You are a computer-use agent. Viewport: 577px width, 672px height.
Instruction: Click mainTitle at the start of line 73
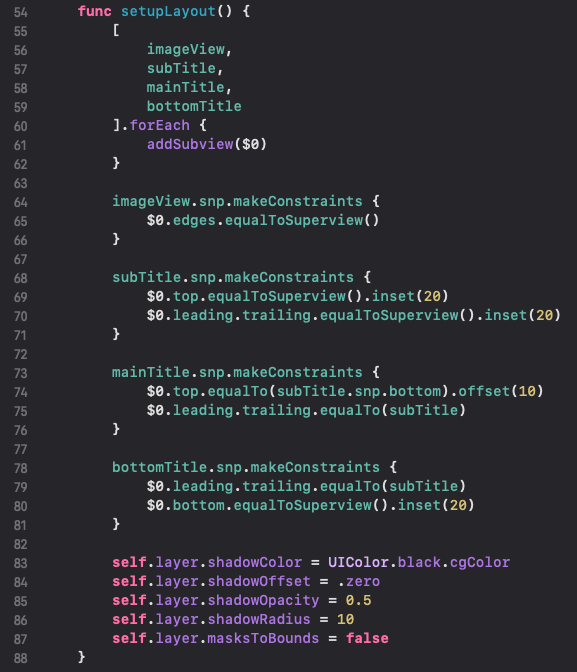pos(151,372)
